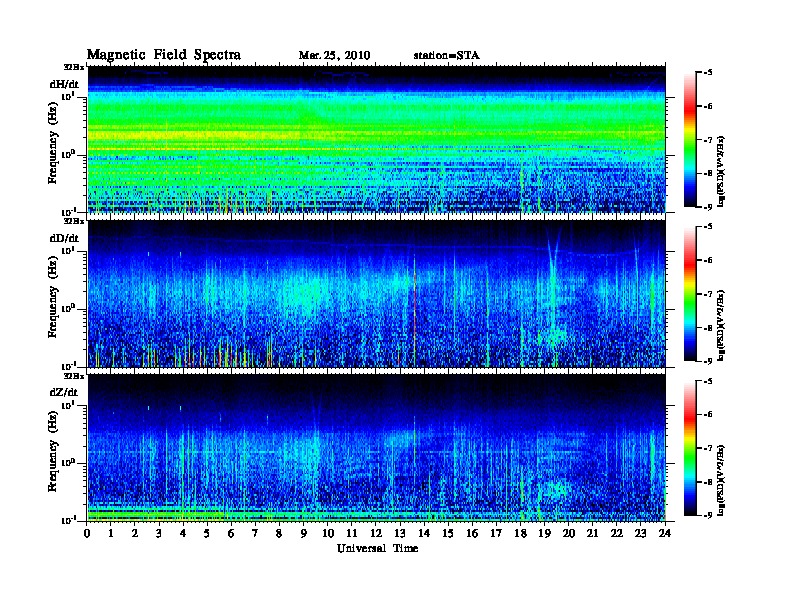Click hour "10" on the Universal Time axis
Viewport: 792px width, 612px height.
click(328, 533)
